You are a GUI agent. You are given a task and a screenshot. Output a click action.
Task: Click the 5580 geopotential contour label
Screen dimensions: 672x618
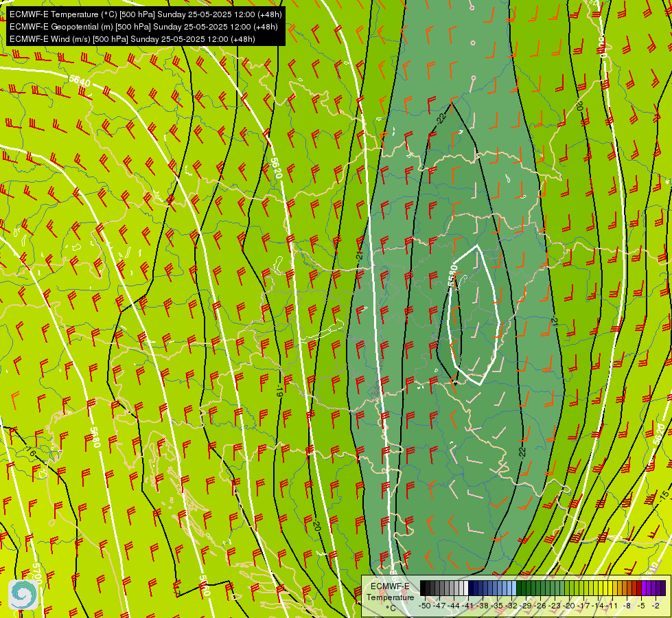[452, 276]
